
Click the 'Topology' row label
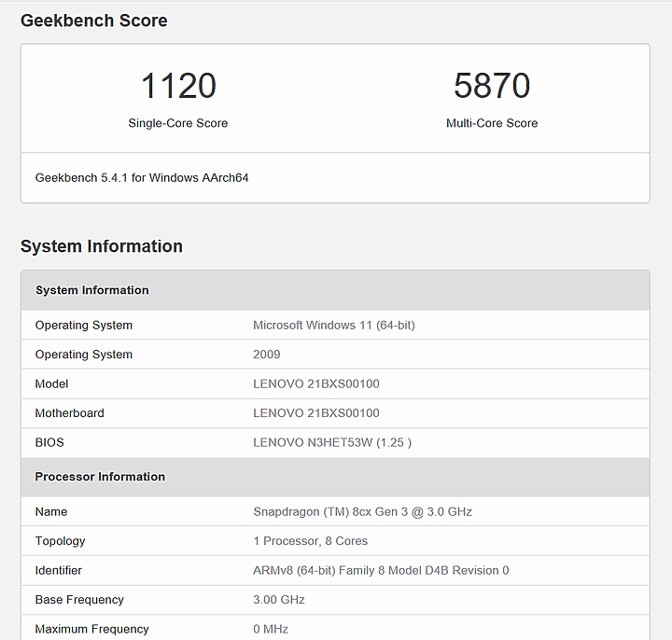(60, 541)
